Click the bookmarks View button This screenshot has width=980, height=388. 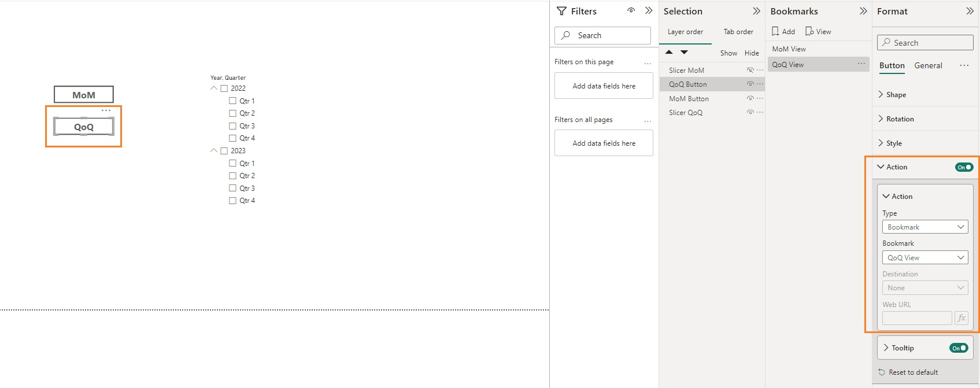tap(818, 32)
